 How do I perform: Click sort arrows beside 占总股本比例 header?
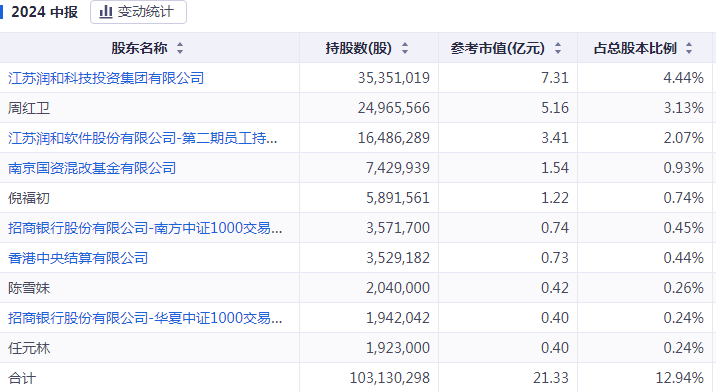coord(689,48)
